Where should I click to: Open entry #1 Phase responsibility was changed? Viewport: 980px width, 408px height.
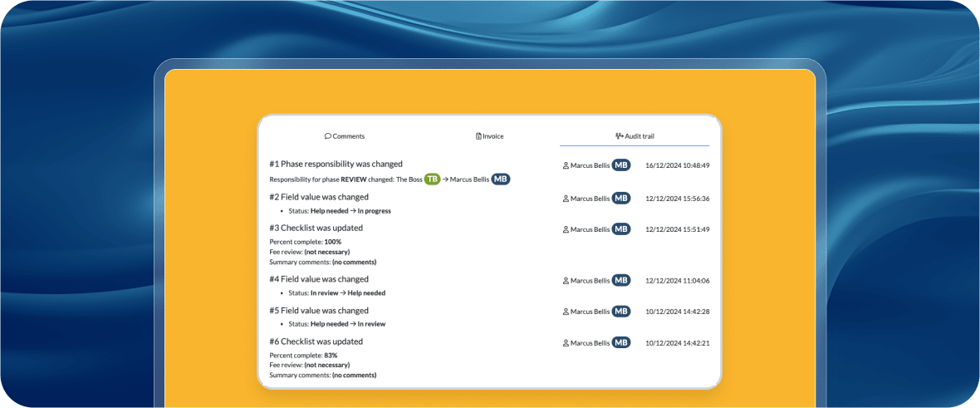336,165
